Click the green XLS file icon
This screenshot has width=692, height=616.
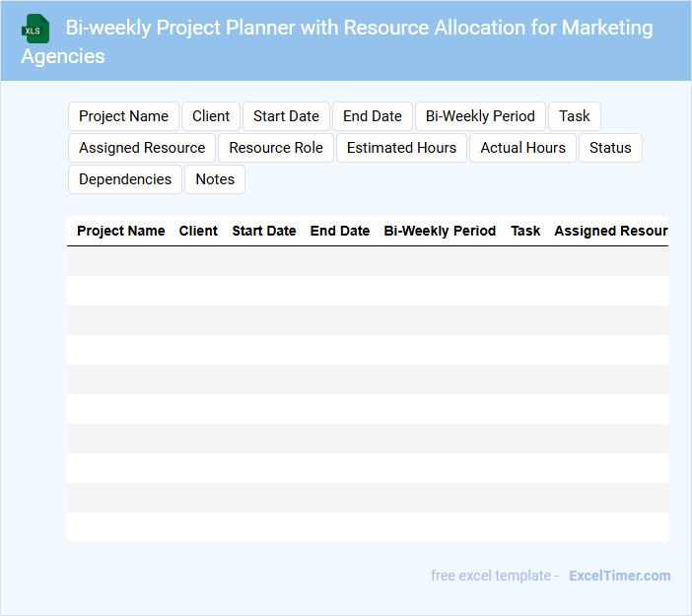pyautogui.click(x=36, y=29)
